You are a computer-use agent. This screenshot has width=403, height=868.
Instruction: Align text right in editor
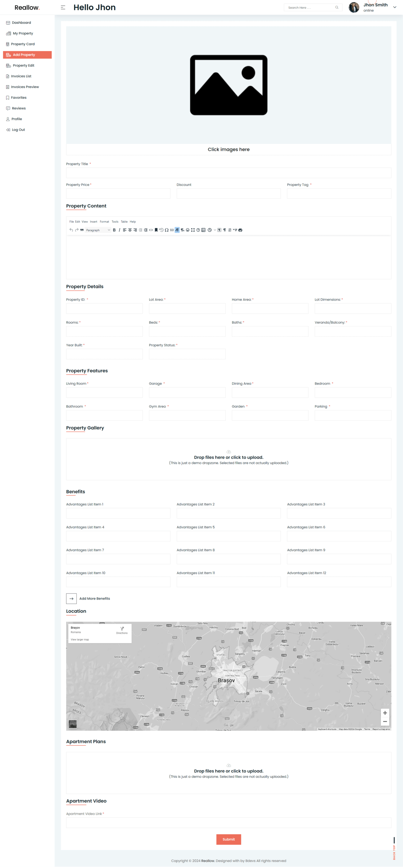coord(135,230)
